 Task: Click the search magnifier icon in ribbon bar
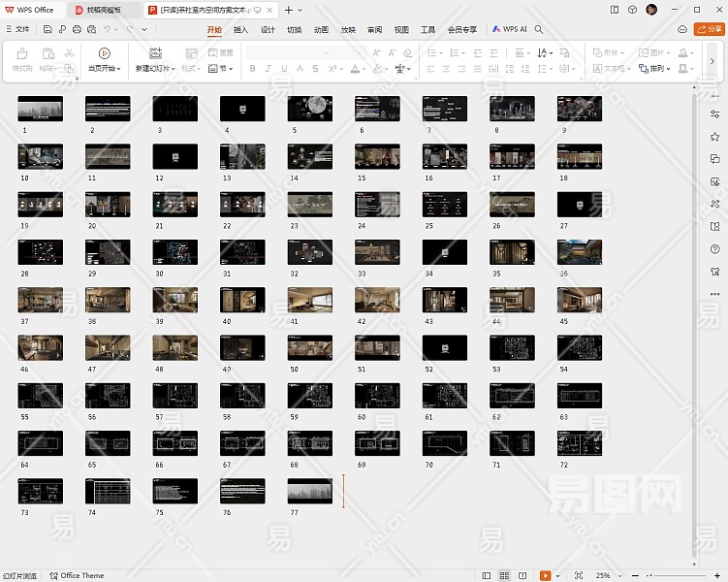[540, 29]
